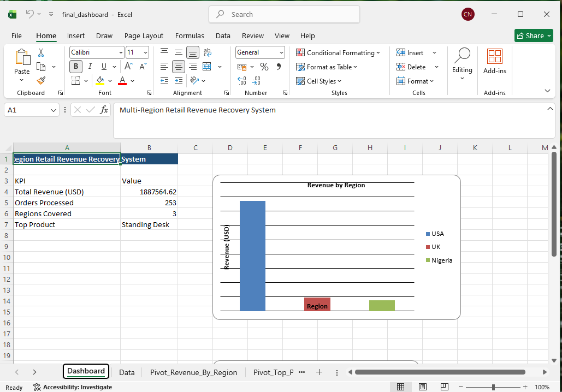This screenshot has height=392, width=562.
Task: Switch to Page Layout view in status bar
Action: coord(423,387)
